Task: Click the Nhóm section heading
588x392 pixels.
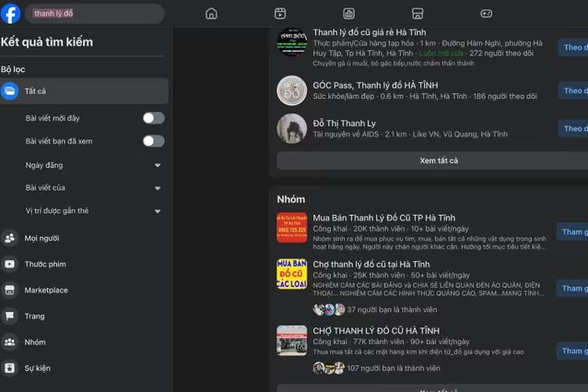Action: (291, 199)
